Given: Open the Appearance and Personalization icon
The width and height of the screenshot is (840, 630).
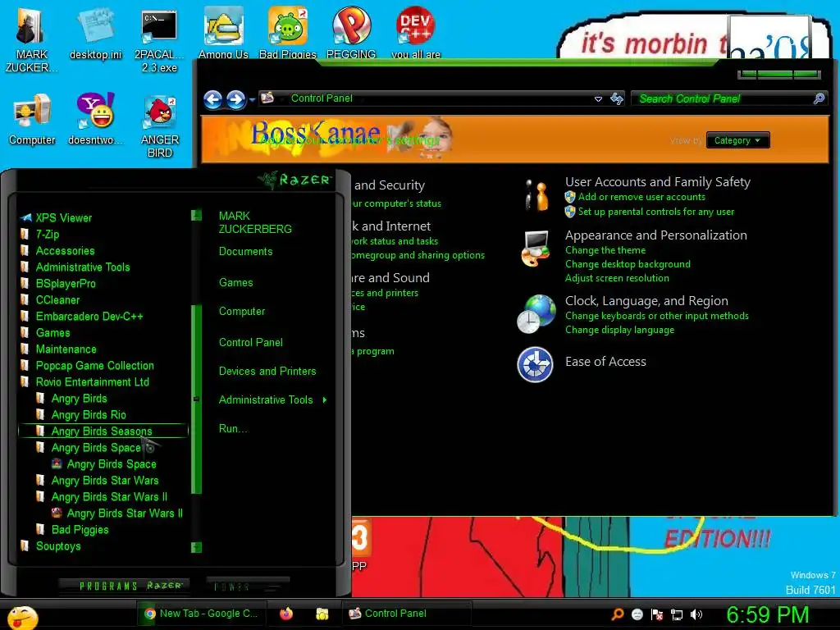Looking at the screenshot, I should (x=536, y=249).
